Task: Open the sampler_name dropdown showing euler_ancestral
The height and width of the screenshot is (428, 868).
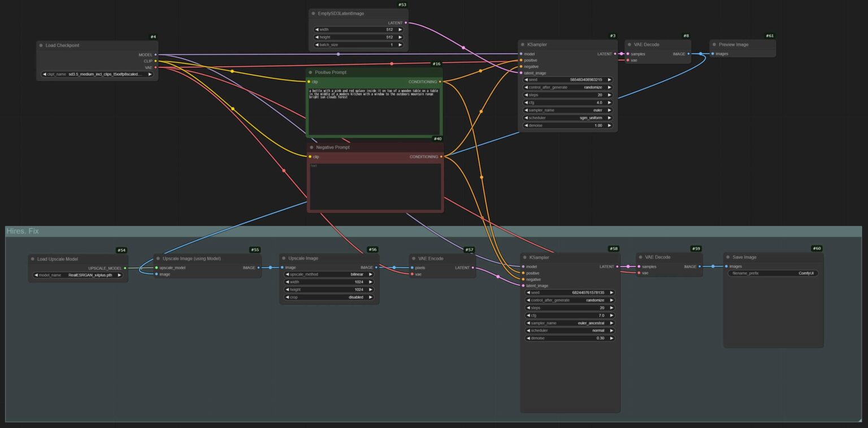Action: point(570,323)
